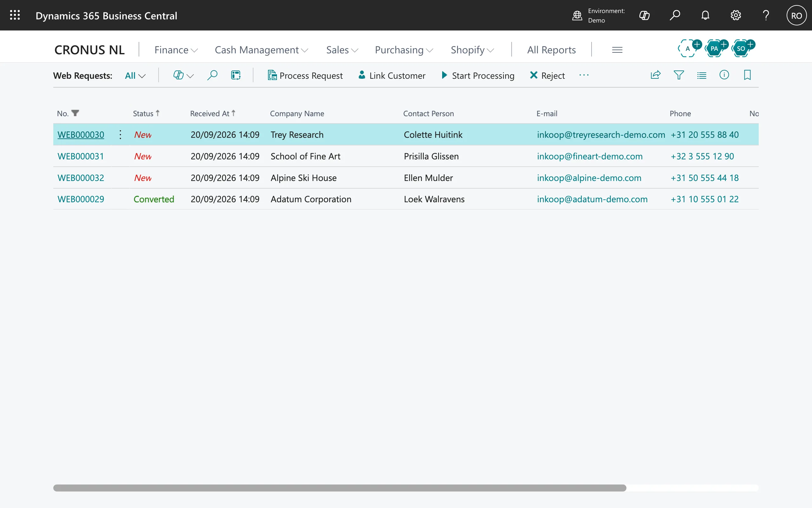Call phone number +31 20 555 88 40
This screenshot has width=812, height=508.
point(704,135)
